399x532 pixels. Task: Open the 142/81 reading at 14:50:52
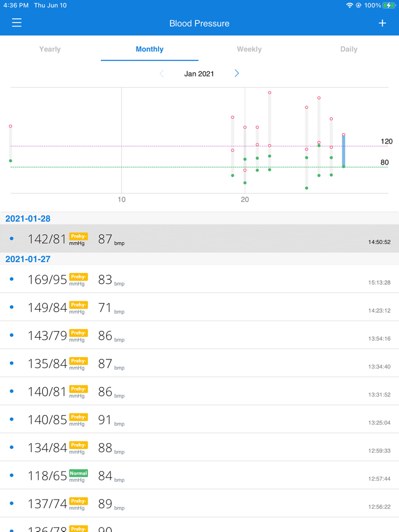click(199, 239)
